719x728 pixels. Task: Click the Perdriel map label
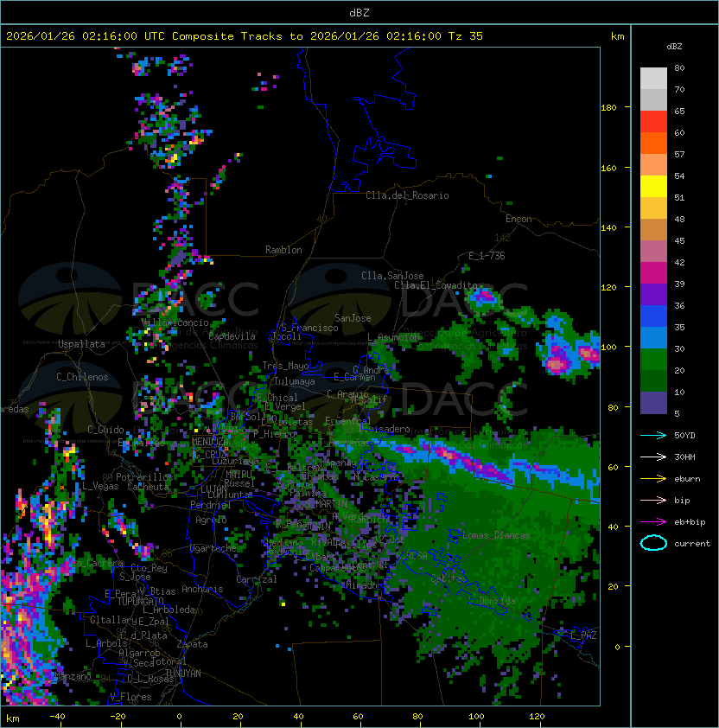[210, 505]
